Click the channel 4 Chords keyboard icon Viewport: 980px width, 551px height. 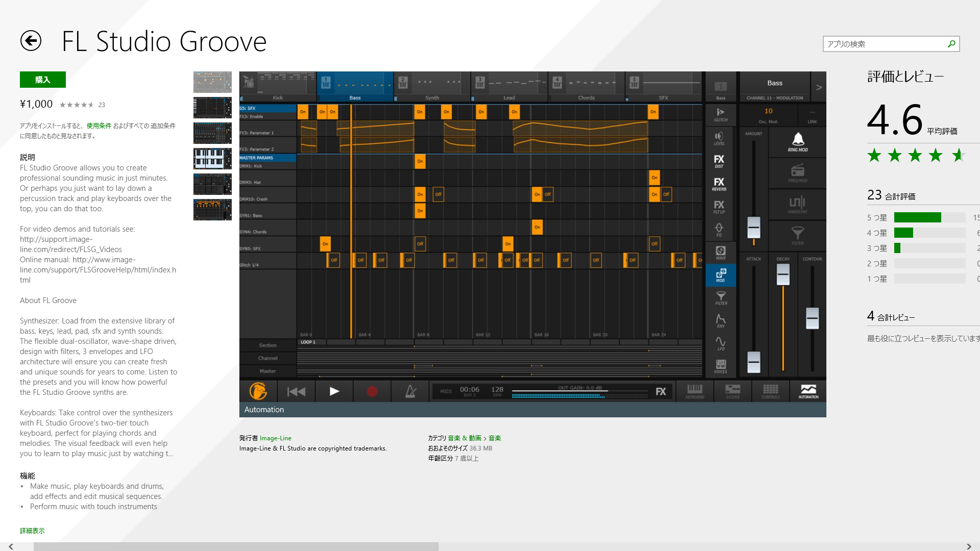click(557, 82)
